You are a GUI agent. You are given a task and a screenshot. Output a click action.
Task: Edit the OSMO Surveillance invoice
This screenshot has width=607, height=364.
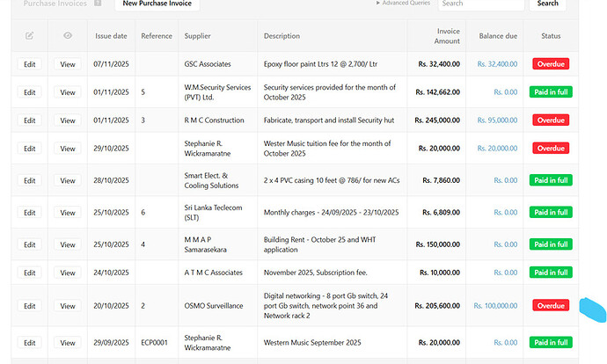(30, 306)
